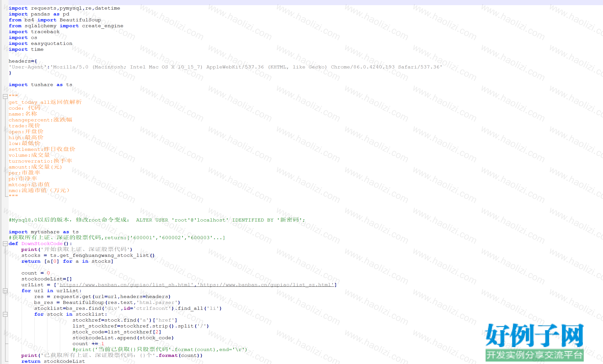Click the DownStockCode function name
This screenshot has height=364, width=603.
(42, 244)
